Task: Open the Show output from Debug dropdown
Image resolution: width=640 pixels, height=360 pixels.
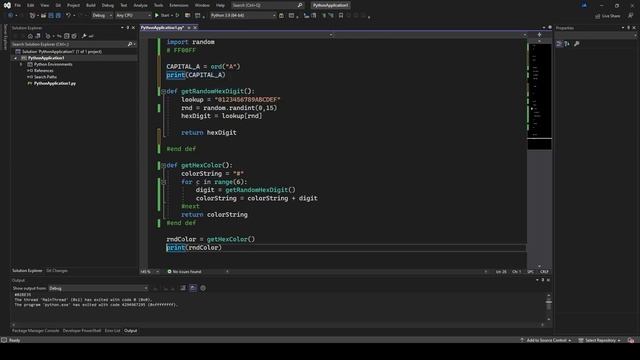Action: (98, 288)
